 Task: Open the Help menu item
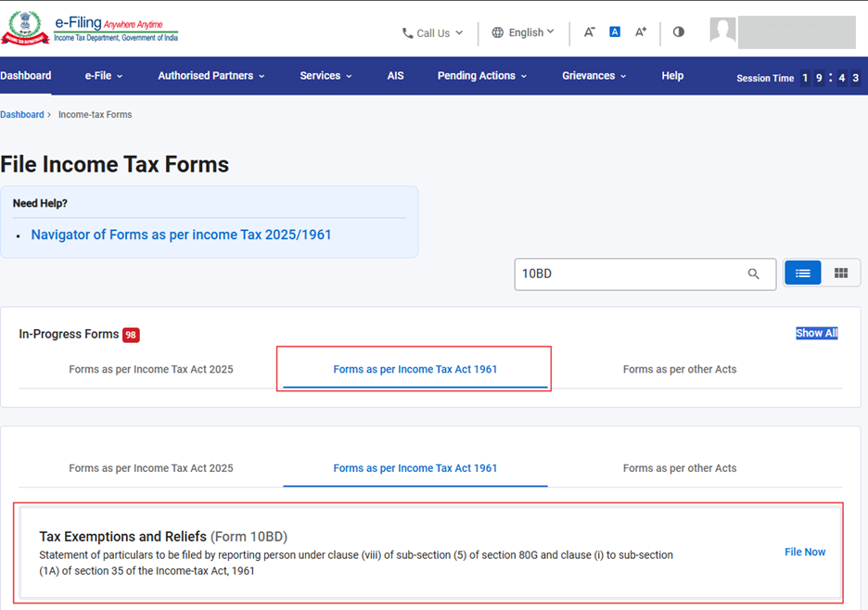[x=672, y=76]
